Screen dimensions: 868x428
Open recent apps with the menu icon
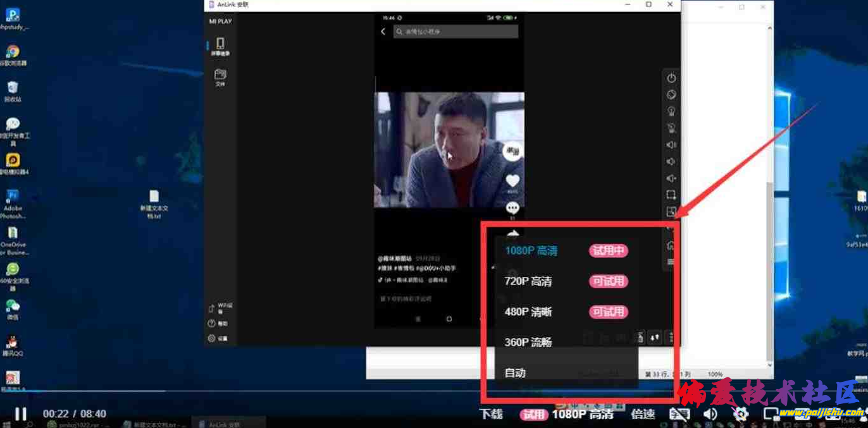(x=671, y=260)
